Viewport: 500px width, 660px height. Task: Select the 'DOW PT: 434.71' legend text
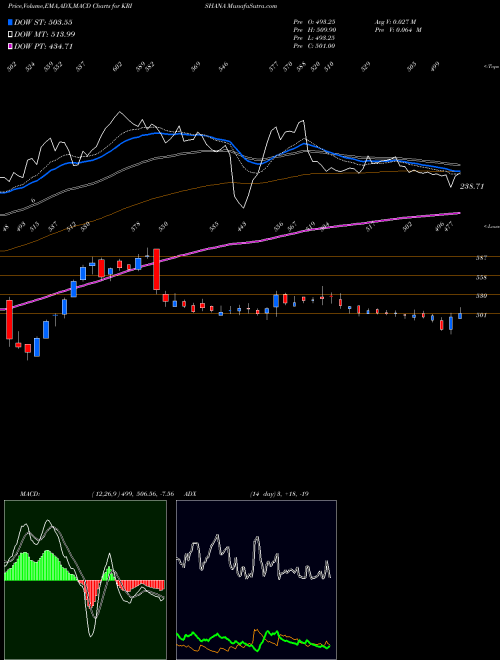[44, 47]
